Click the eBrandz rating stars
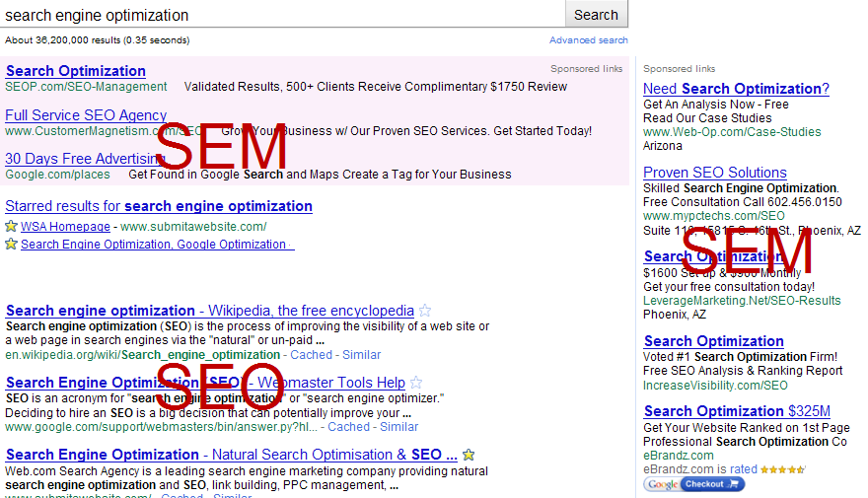The image size is (868, 498). [x=782, y=470]
